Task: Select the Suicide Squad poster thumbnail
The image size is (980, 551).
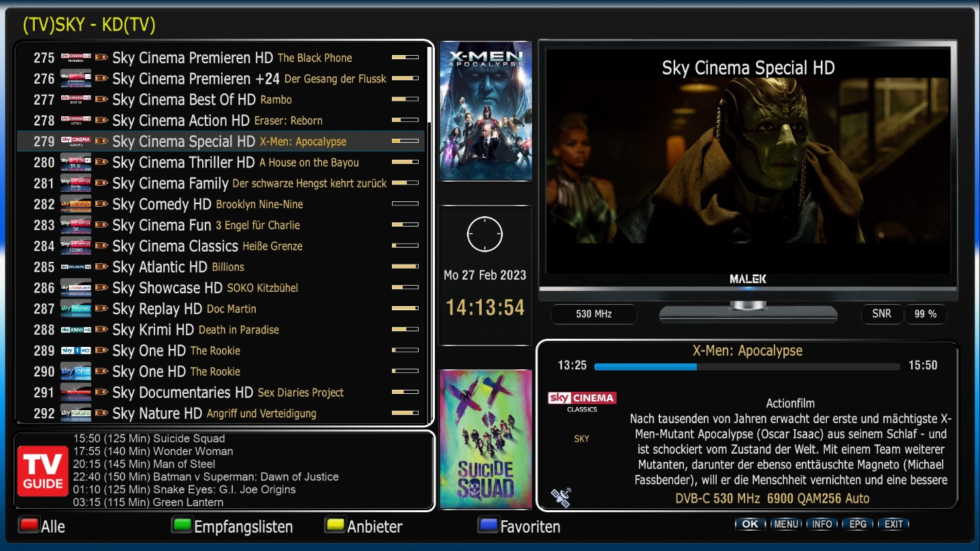Action: 485,439
